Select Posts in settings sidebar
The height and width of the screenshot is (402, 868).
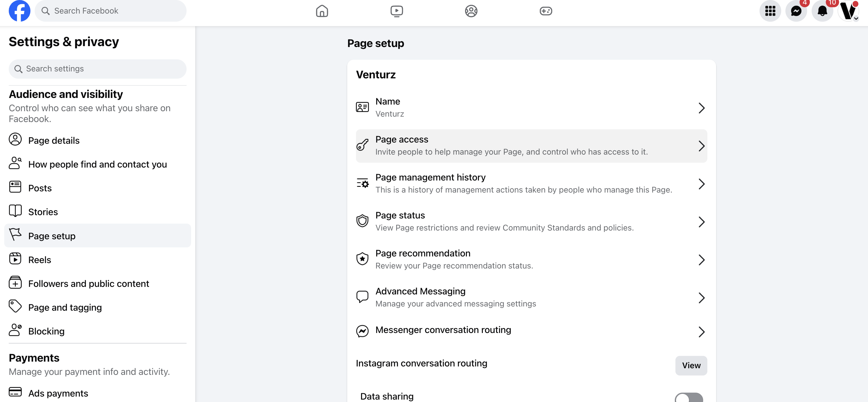[x=97, y=188]
